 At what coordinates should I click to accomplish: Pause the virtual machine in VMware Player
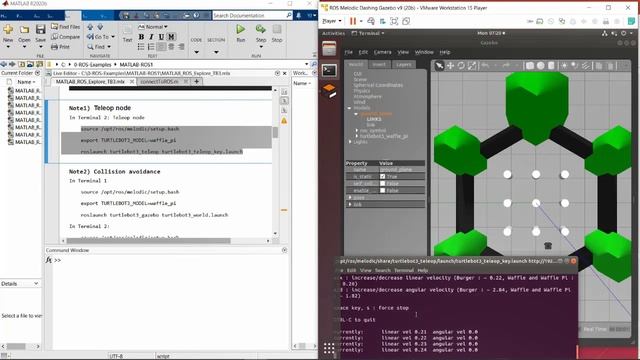[353, 21]
